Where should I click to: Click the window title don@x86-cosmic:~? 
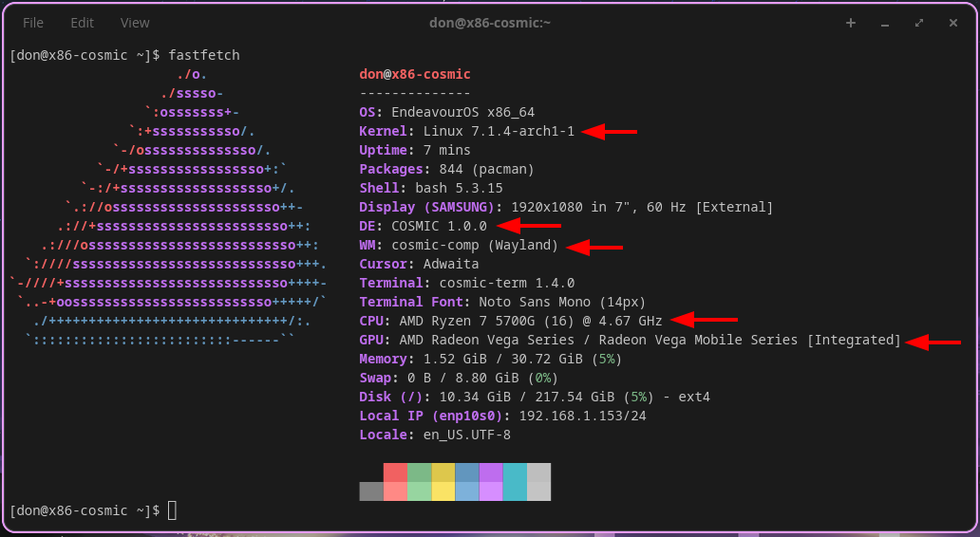490,23
